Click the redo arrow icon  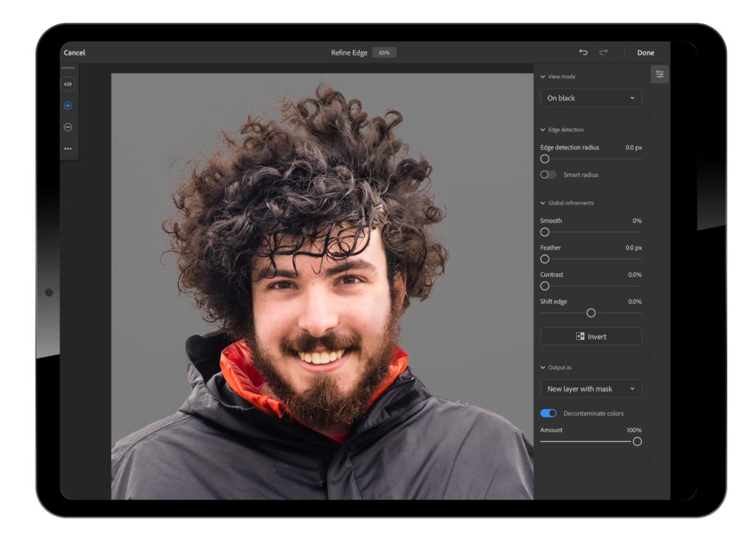(604, 52)
